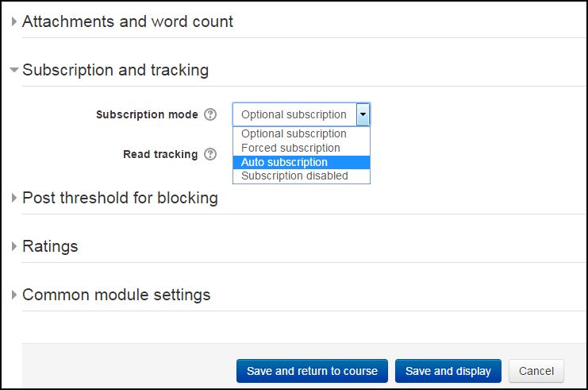Click Save and return to course
Viewport: 588px width, 390px height.
tap(312, 371)
